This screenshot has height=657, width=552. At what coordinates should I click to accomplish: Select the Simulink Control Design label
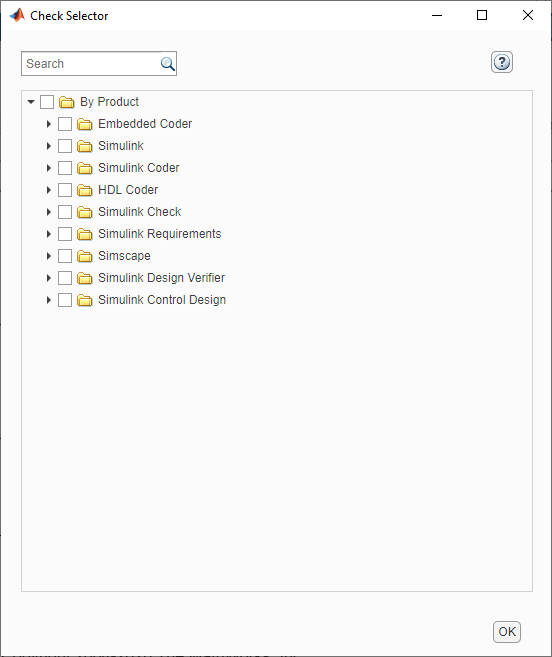tap(162, 300)
